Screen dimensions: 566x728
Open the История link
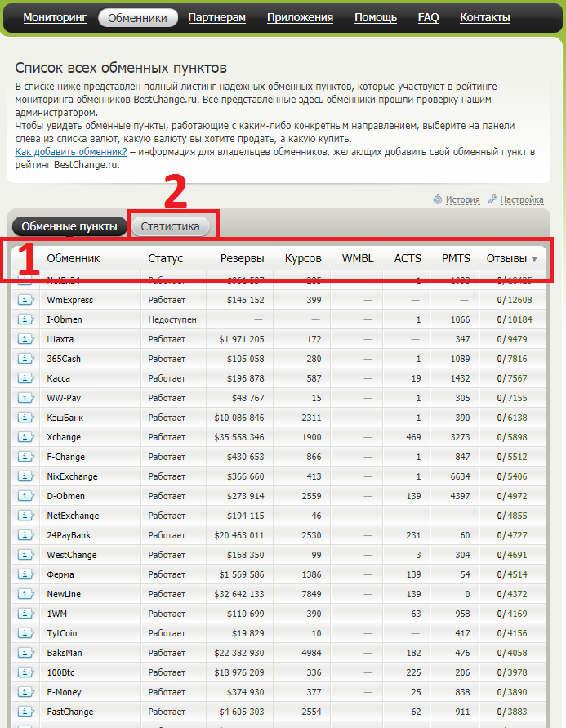(462, 199)
